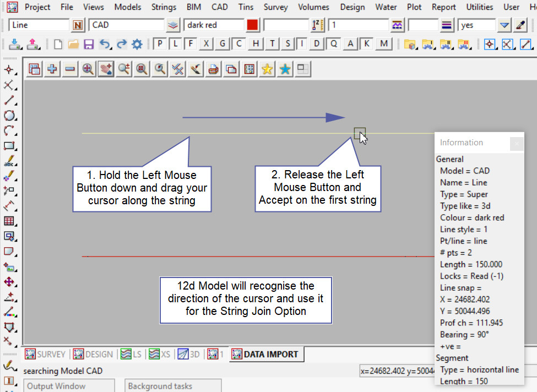
Task: Switch to the DESIGN view tab
Action: point(94,354)
